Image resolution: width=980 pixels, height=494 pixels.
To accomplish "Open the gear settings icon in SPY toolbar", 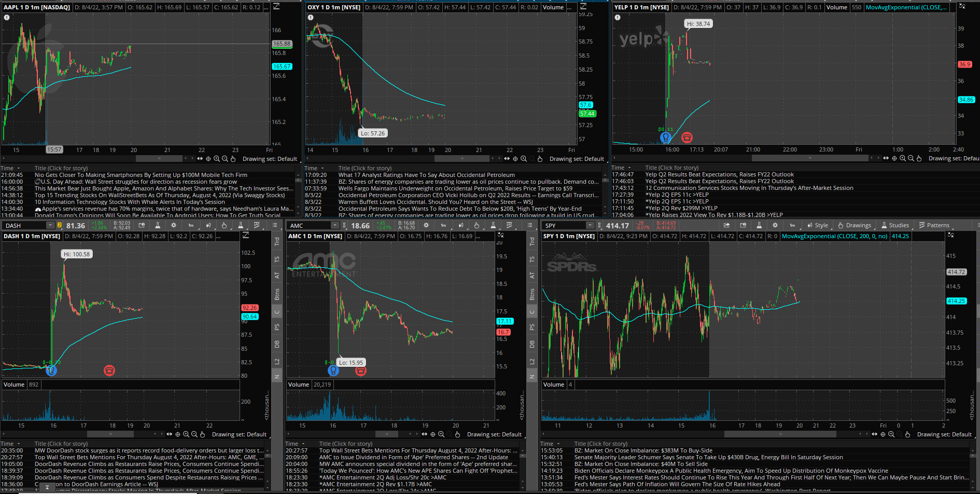I will pyautogui.click(x=775, y=225).
